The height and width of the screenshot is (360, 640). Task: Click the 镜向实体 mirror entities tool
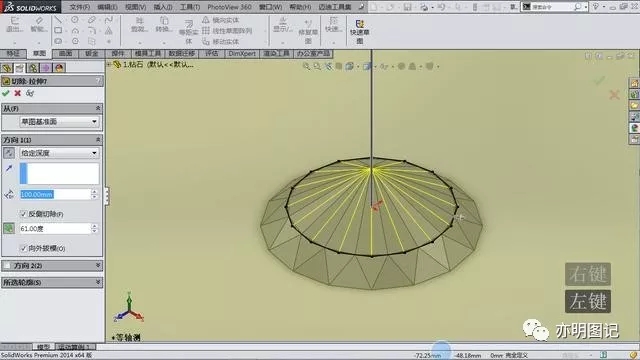(x=220, y=20)
